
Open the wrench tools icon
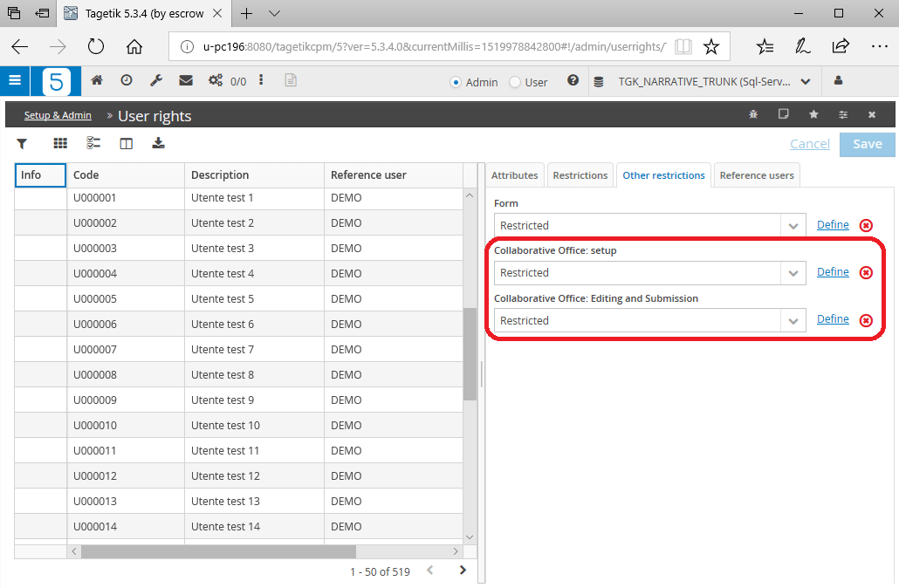156,81
